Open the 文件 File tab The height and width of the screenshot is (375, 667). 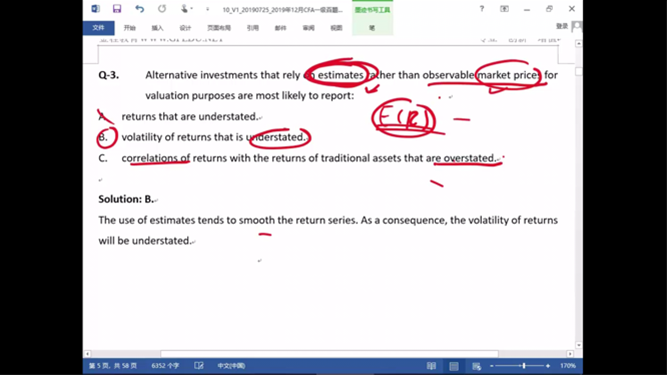pos(99,28)
